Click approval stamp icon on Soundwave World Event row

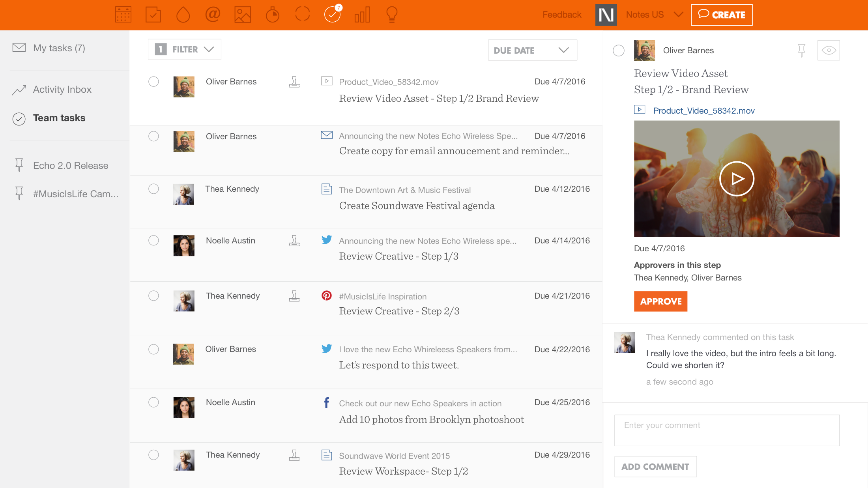pos(294,455)
